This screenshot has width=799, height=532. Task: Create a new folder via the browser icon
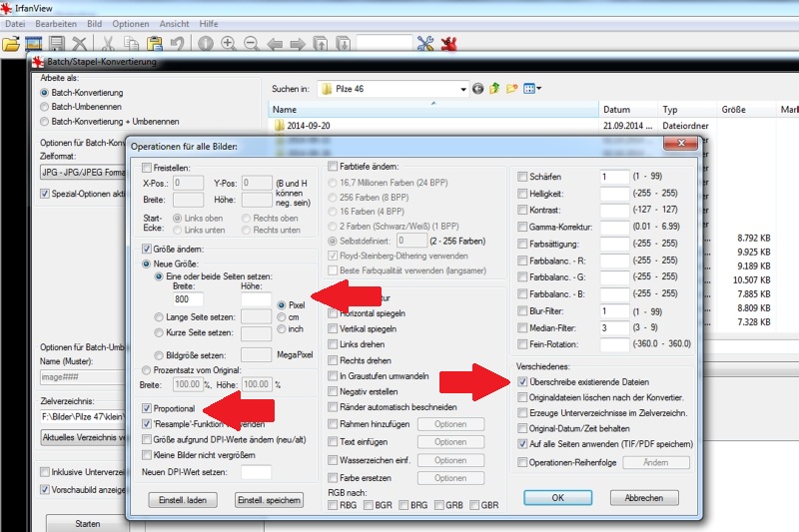pos(512,89)
